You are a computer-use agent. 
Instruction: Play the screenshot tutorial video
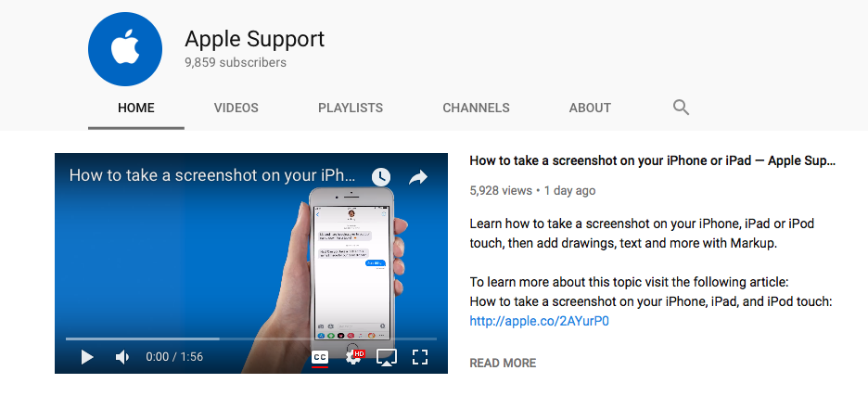(x=87, y=357)
